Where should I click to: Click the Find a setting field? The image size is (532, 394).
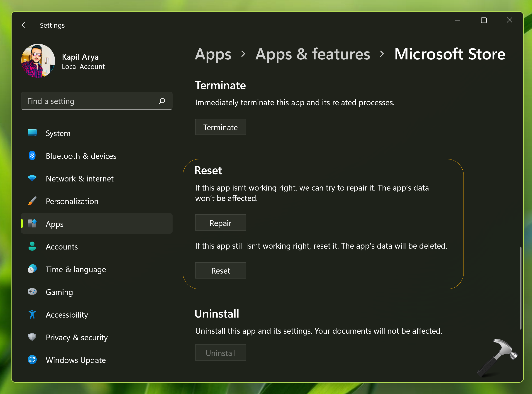coord(91,101)
